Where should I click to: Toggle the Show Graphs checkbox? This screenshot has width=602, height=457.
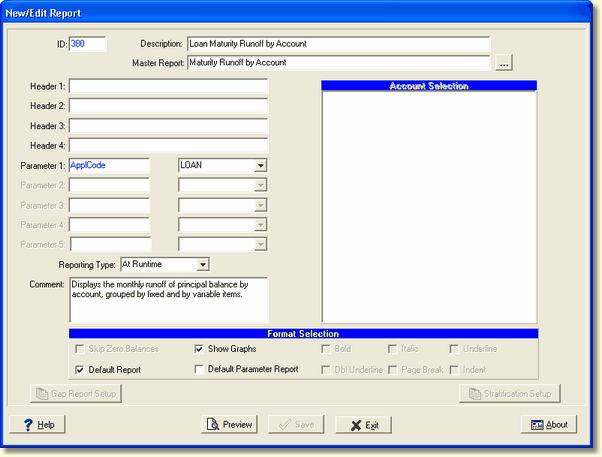(x=200, y=349)
